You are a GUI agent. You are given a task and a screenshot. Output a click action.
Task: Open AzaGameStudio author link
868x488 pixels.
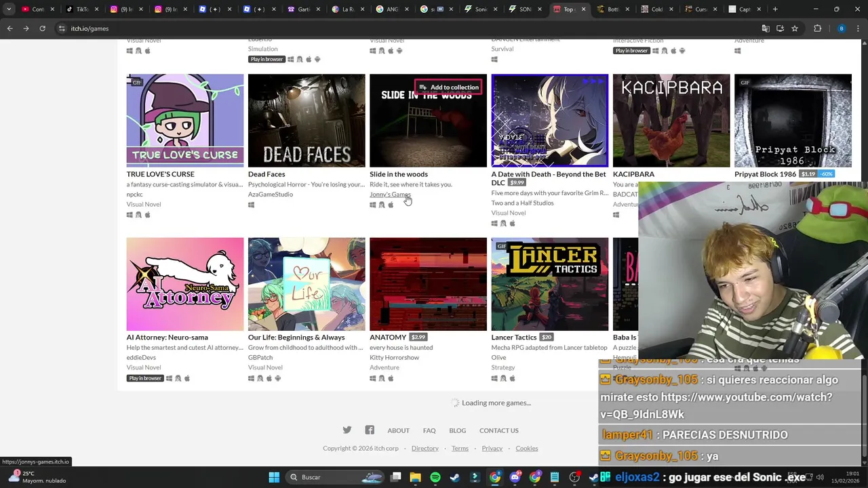coord(271,195)
